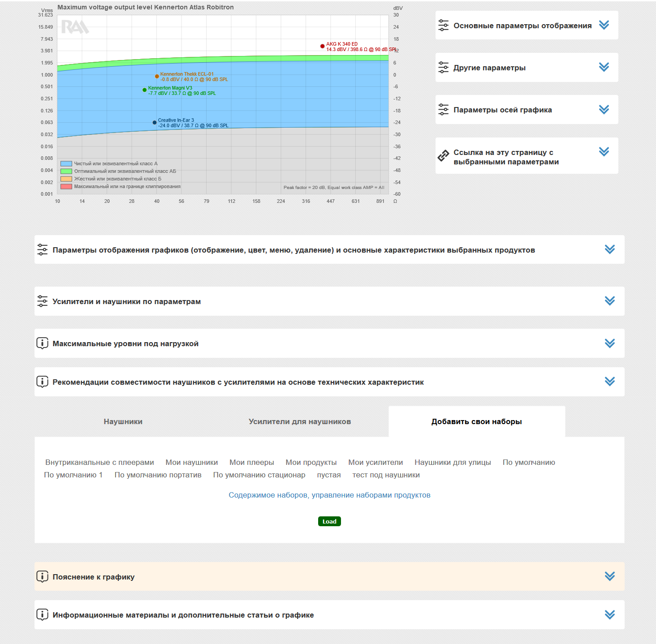
Task: Click the red clipping legend swatch
Action: pos(66,186)
